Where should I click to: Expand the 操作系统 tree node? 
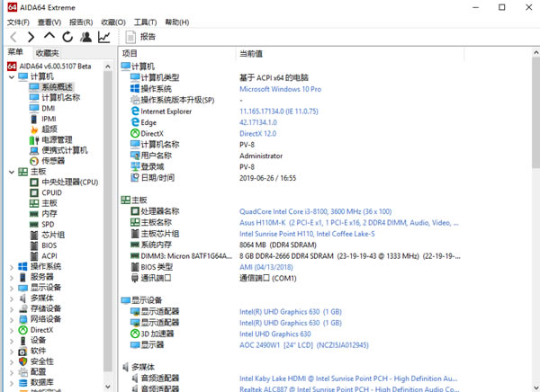point(11,267)
